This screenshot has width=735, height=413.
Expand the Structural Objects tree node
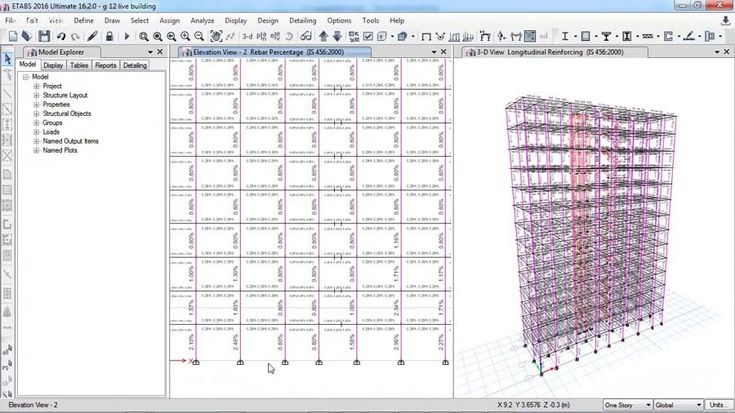click(36, 113)
